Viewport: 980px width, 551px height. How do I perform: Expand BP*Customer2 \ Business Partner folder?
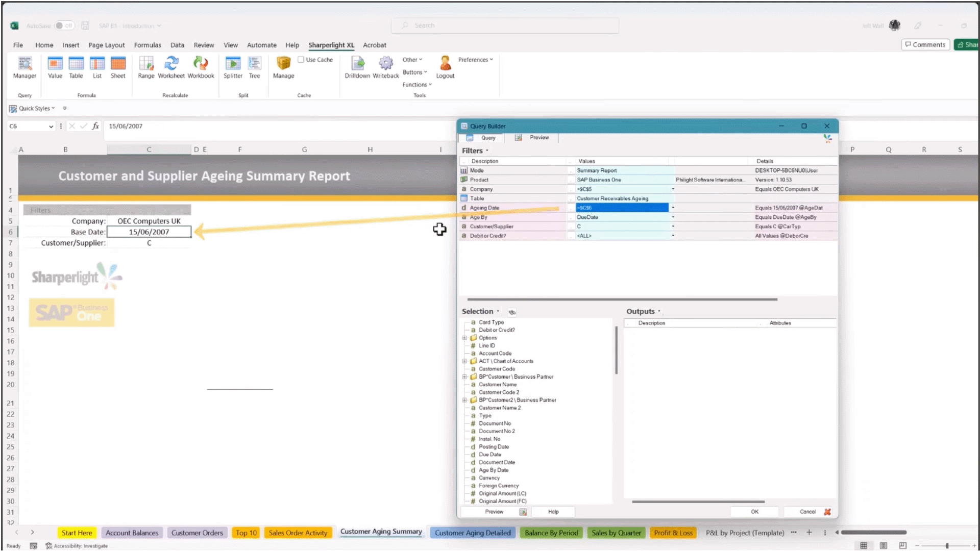click(464, 400)
